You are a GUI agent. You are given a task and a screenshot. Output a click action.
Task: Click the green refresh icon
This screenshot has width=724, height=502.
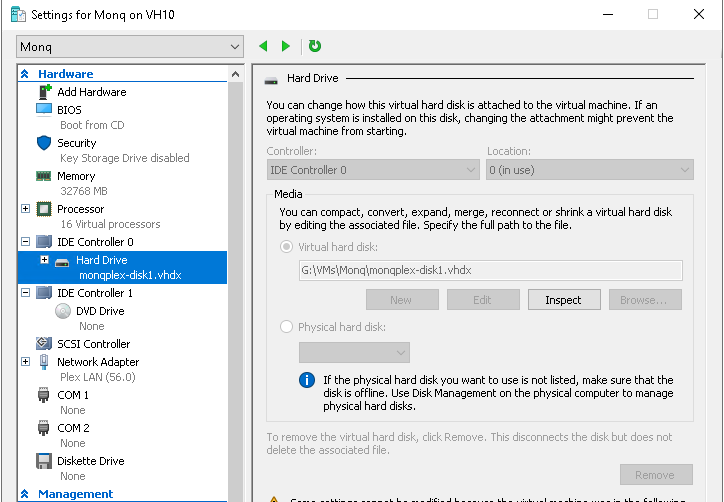click(x=315, y=46)
